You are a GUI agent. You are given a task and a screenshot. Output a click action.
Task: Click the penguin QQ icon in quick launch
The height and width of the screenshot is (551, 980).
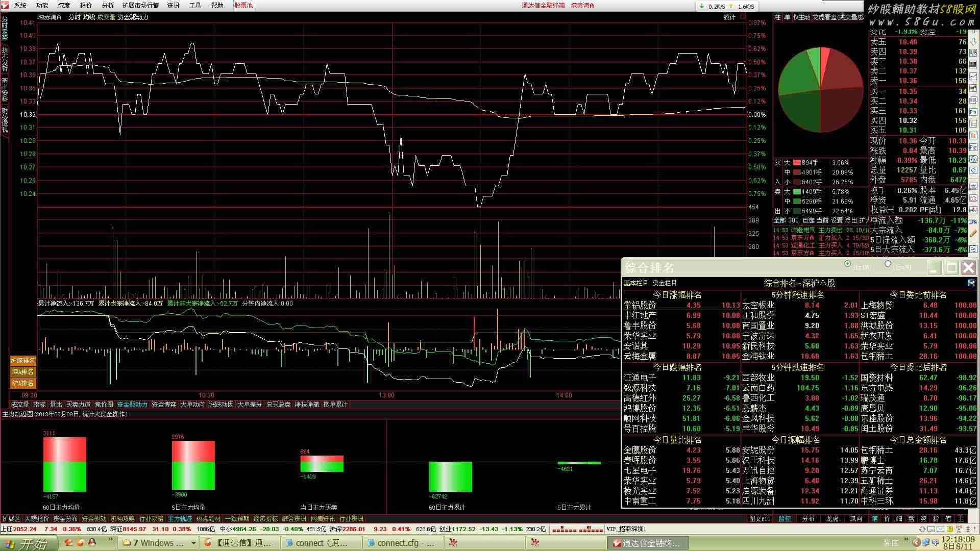point(92,543)
